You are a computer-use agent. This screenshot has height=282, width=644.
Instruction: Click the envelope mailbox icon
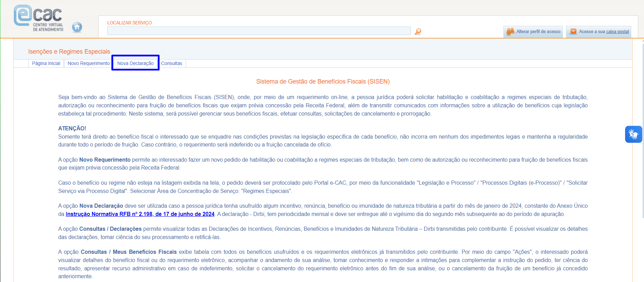(x=573, y=32)
